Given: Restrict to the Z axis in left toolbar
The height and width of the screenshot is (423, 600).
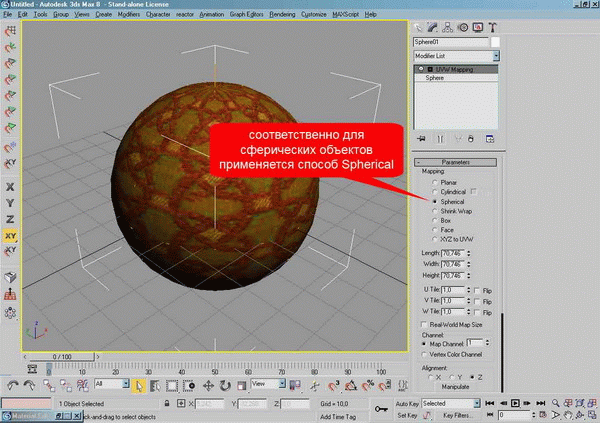Looking at the screenshot, I should 9,218.
